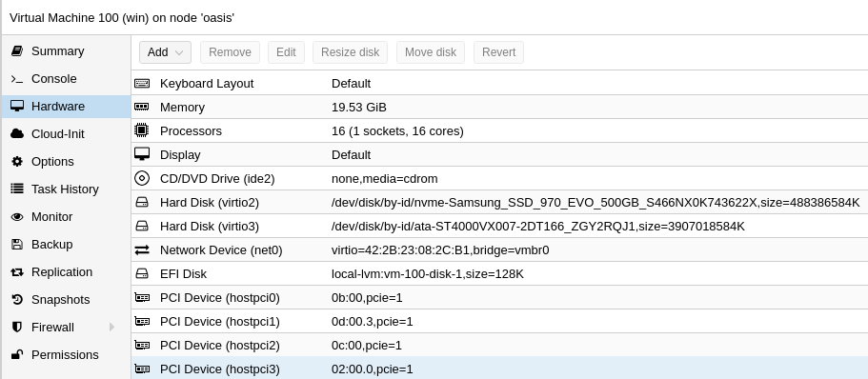Select the Backup floppy disk icon
Viewport: 868px width, 379px height.
click(x=17, y=245)
